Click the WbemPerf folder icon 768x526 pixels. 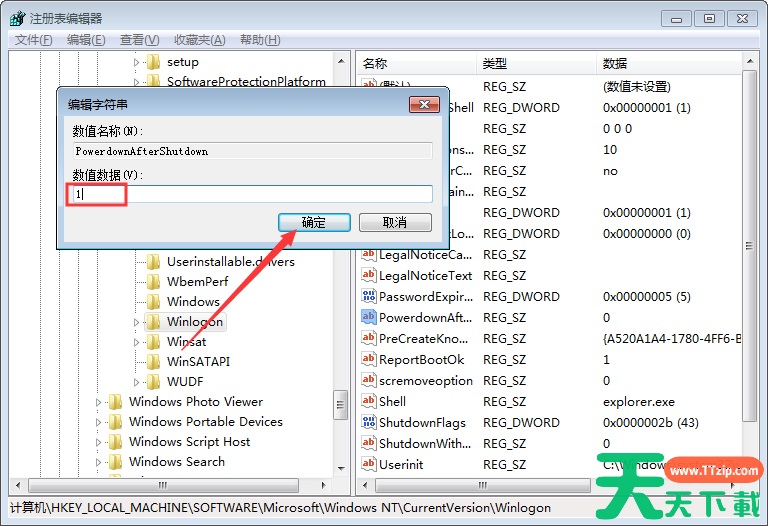click(153, 282)
